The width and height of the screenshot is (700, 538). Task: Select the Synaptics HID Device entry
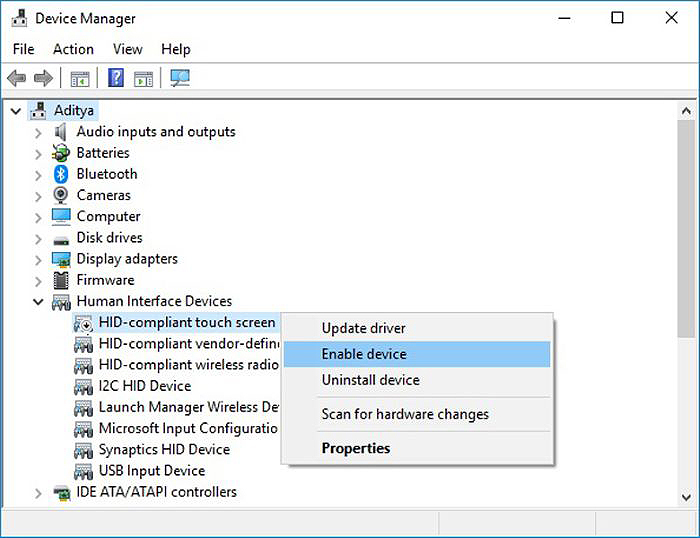pyautogui.click(x=164, y=449)
